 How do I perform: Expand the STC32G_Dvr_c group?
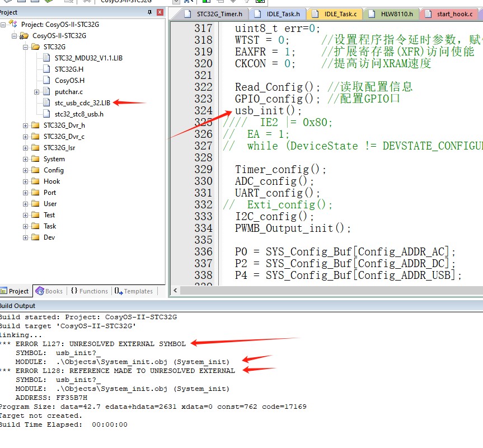pyautogui.click(x=25, y=137)
